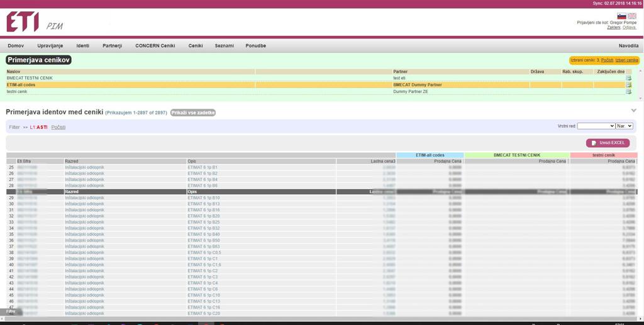Collapse the Primerjava identov section chevron
This screenshot has width=644, height=325.
tap(633, 111)
